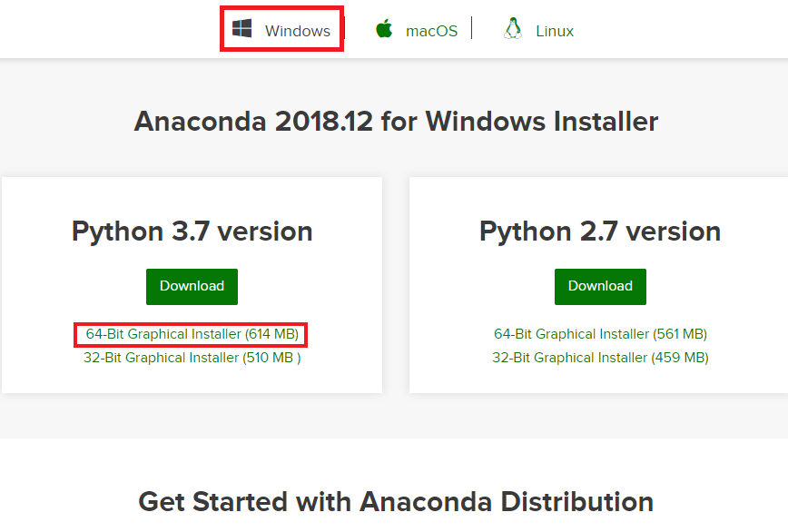Click the Python 2.7 version heading
Screen dimensions: 788x532
point(600,232)
